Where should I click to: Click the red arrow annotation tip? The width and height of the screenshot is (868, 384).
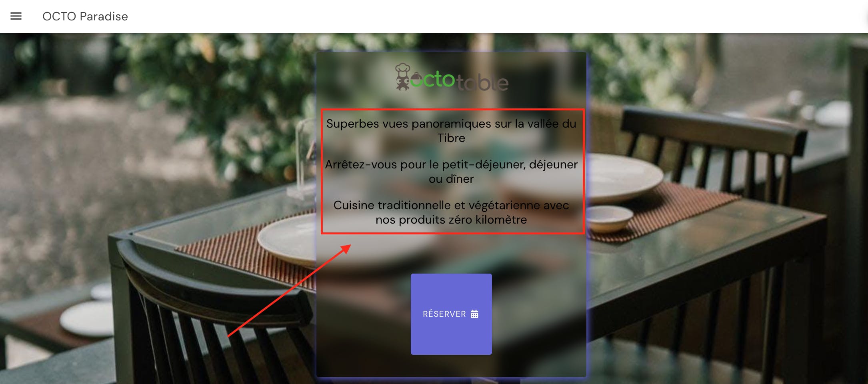point(350,246)
